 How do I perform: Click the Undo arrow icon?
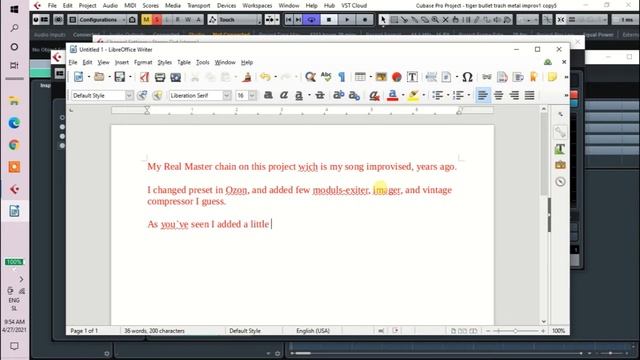click(265, 77)
